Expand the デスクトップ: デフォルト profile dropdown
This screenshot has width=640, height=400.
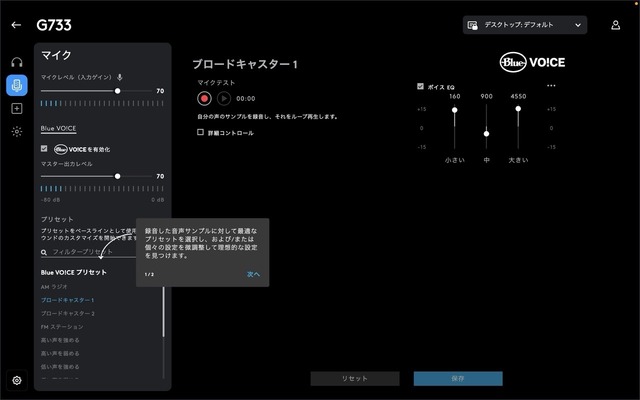point(525,25)
